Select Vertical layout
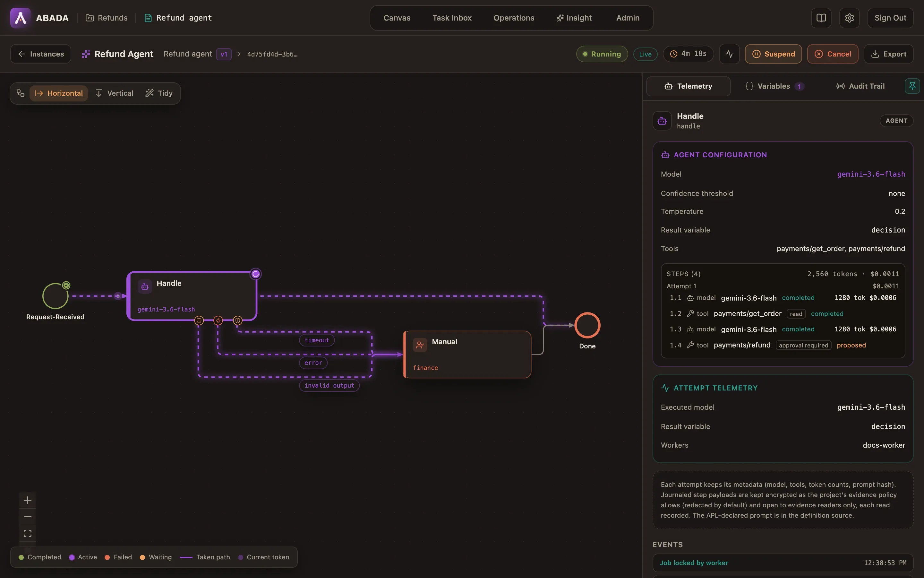Viewport: 924px width, 578px height. click(114, 93)
